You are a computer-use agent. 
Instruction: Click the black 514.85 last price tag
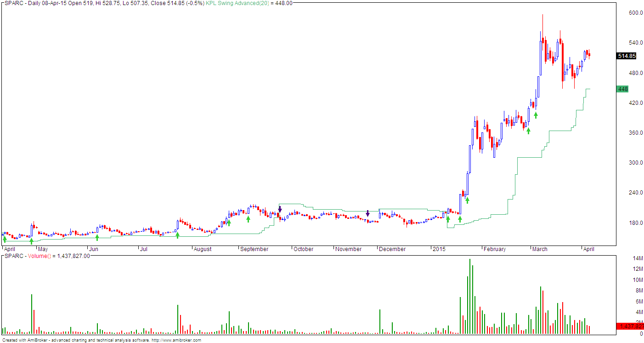(627, 56)
